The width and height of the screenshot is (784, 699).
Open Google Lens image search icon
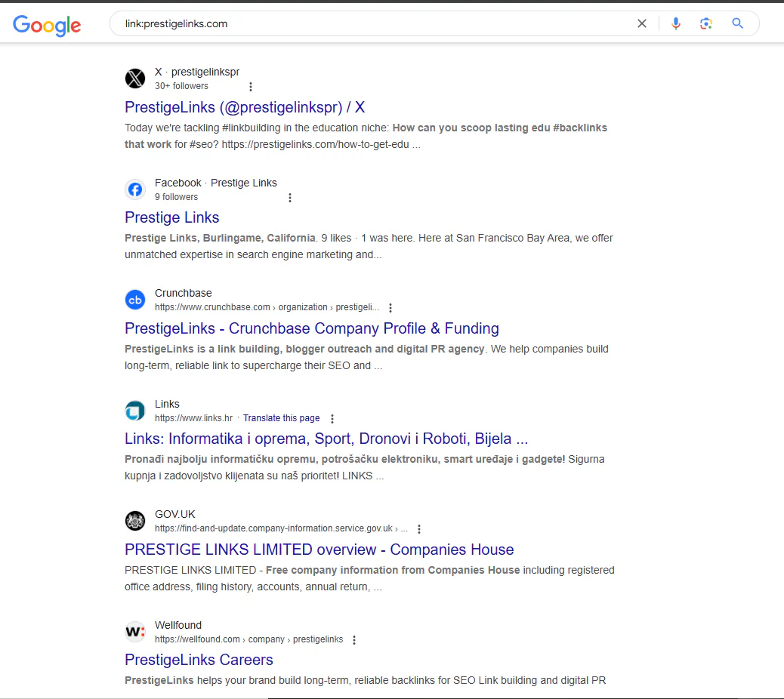[705, 23]
